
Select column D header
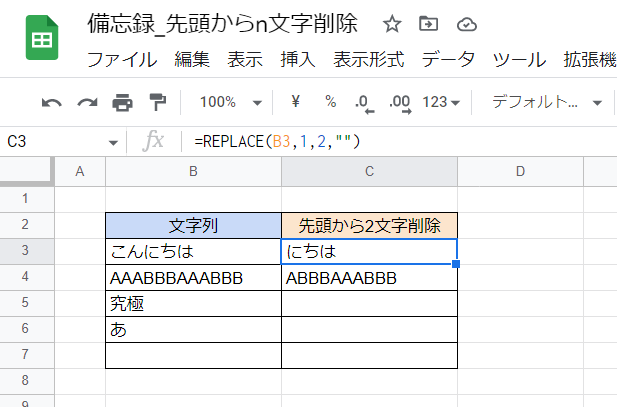tap(520, 172)
